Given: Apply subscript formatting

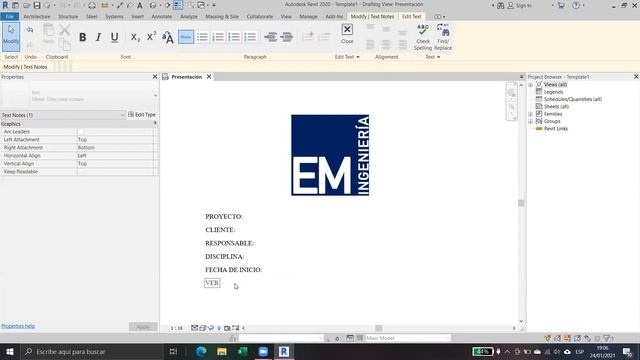Looking at the screenshot, I should pos(135,37).
